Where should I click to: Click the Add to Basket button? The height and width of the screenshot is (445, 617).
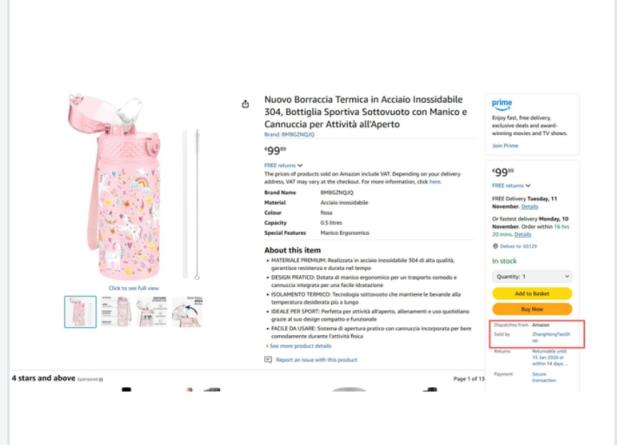[x=531, y=294]
